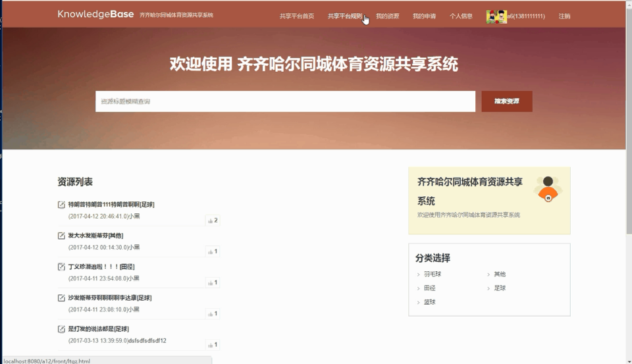The height and width of the screenshot is (364, 632).
Task: Like the 发大水发斯蒂芬 resource
Action: [x=213, y=251]
